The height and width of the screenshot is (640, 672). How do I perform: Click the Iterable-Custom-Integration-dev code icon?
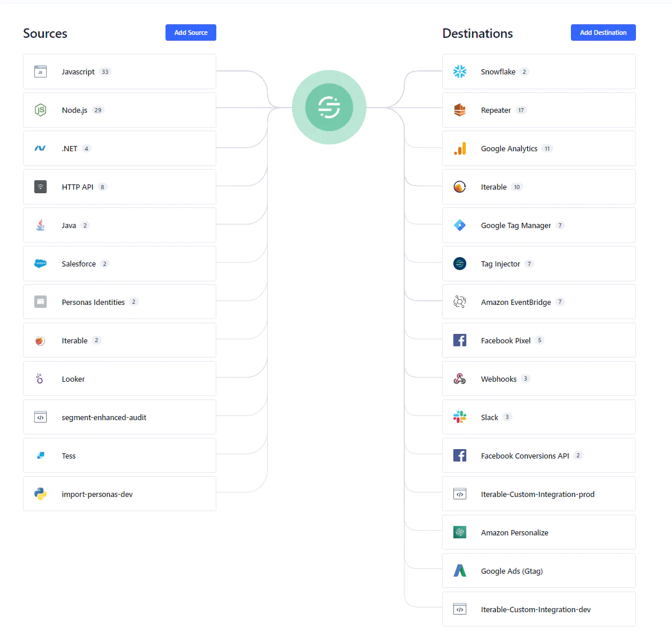pos(460,609)
